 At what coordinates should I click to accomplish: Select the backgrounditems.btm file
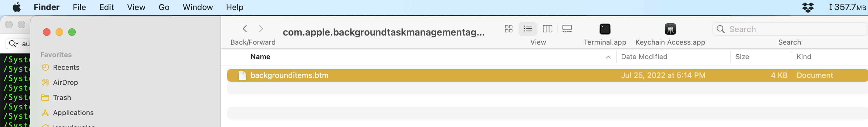point(289,75)
